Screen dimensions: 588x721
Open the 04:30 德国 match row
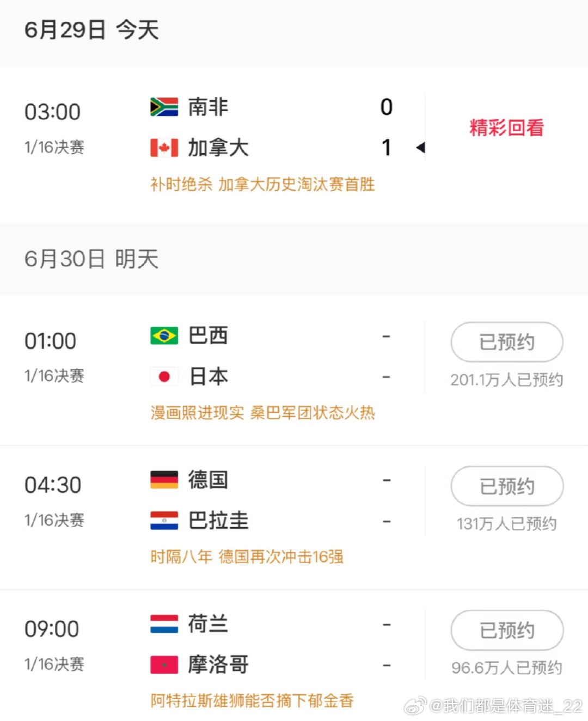coord(294,517)
